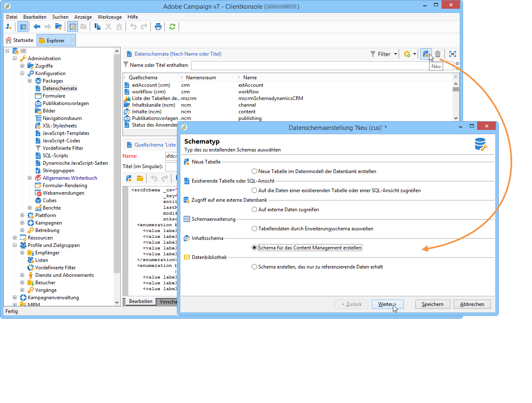The height and width of the screenshot is (403, 532).
Task: Expand the Zugriffe tree node
Action: coord(22,66)
